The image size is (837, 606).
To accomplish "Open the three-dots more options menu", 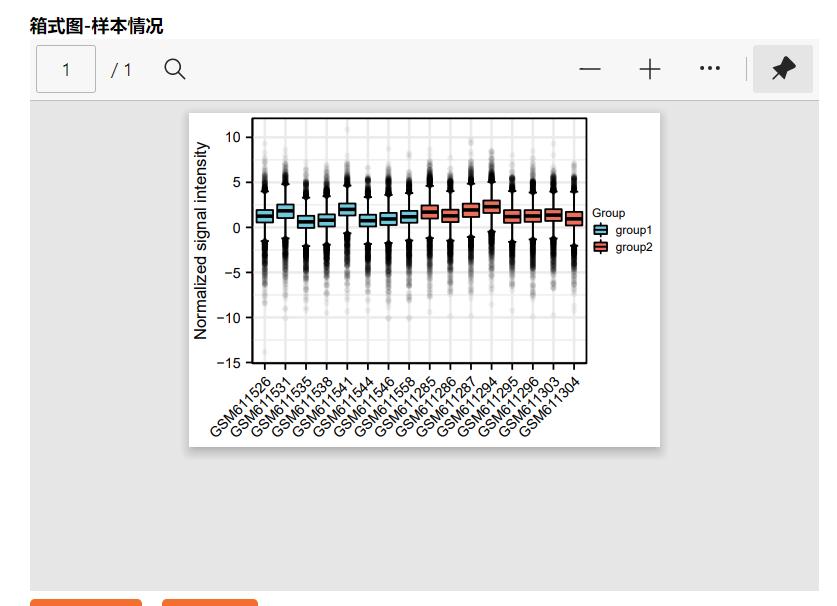I will [x=710, y=69].
